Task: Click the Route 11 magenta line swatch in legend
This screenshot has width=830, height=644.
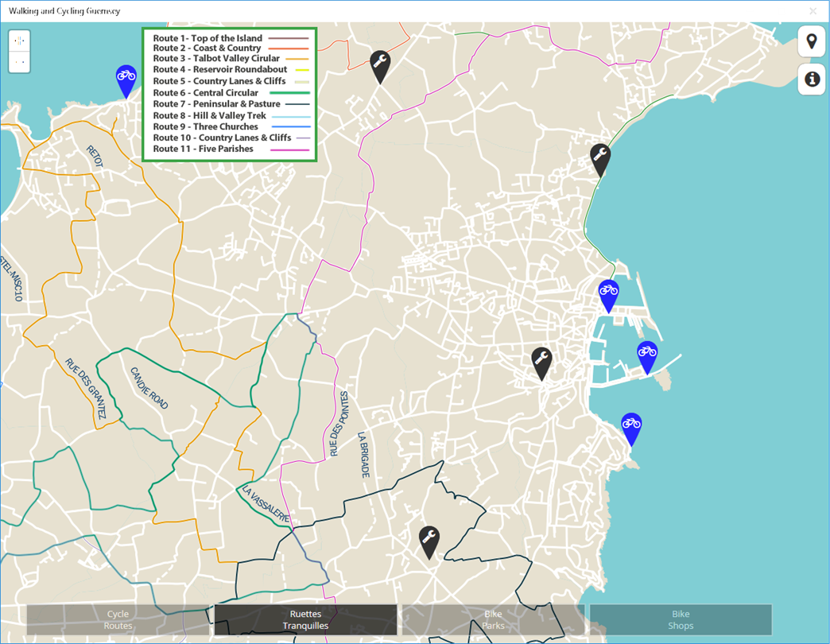Action: pos(290,149)
